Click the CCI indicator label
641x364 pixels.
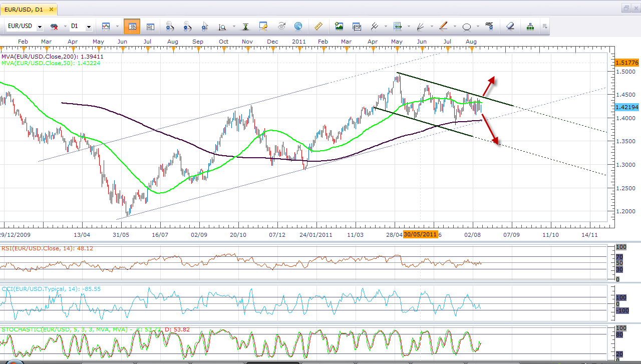click(x=51, y=289)
